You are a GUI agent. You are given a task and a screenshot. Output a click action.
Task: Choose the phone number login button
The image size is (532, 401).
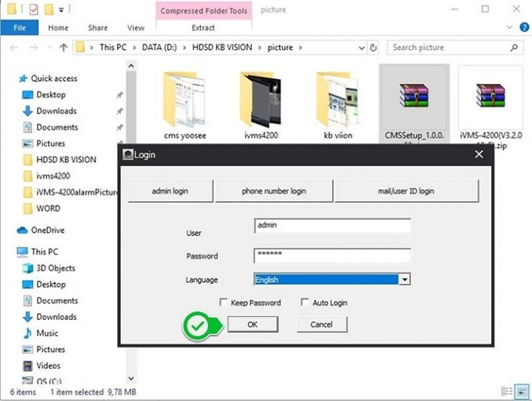point(273,191)
